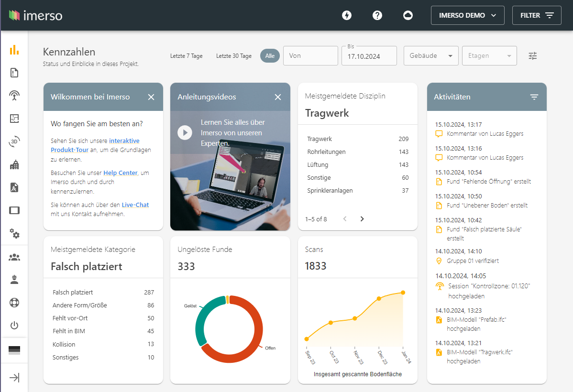573x392 pixels.
Task: Open the FILTER button in header
Action: (x=537, y=15)
